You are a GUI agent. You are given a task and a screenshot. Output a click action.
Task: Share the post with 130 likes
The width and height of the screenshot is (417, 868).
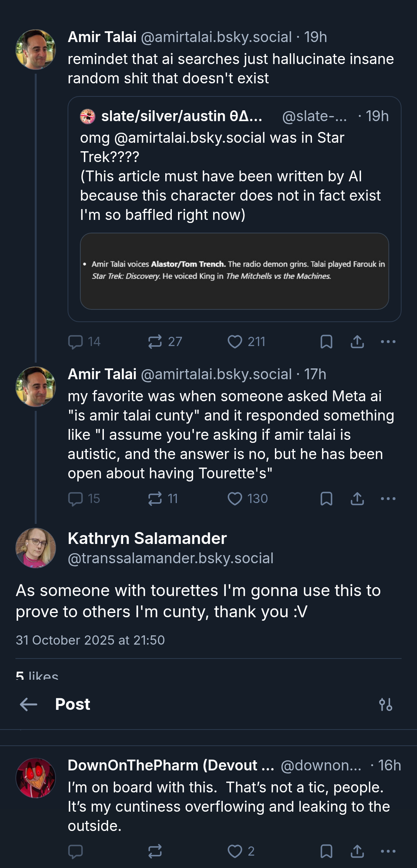pyautogui.click(x=357, y=499)
